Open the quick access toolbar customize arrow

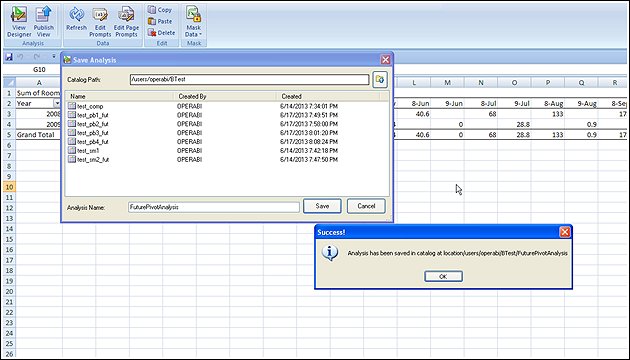coord(53,57)
